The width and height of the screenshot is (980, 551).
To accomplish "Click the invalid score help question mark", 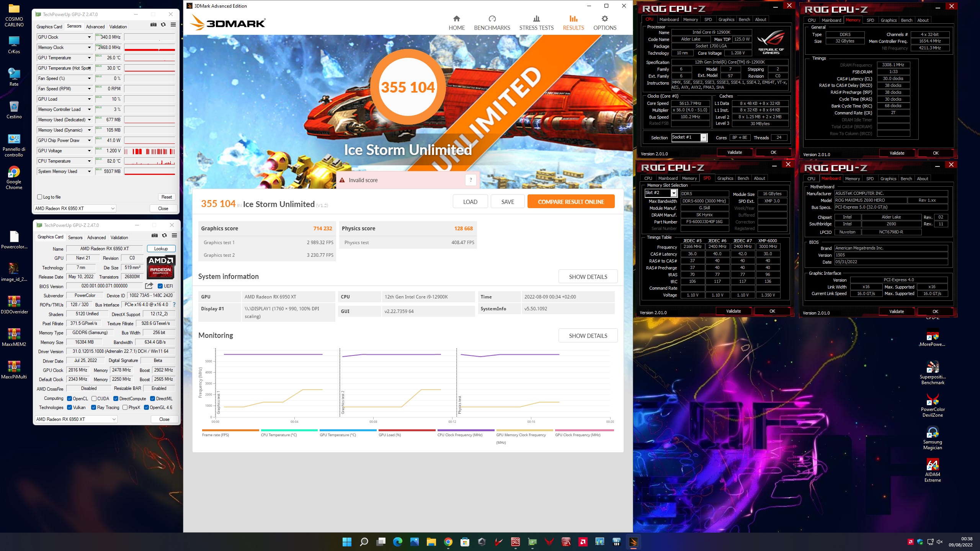I will point(470,180).
